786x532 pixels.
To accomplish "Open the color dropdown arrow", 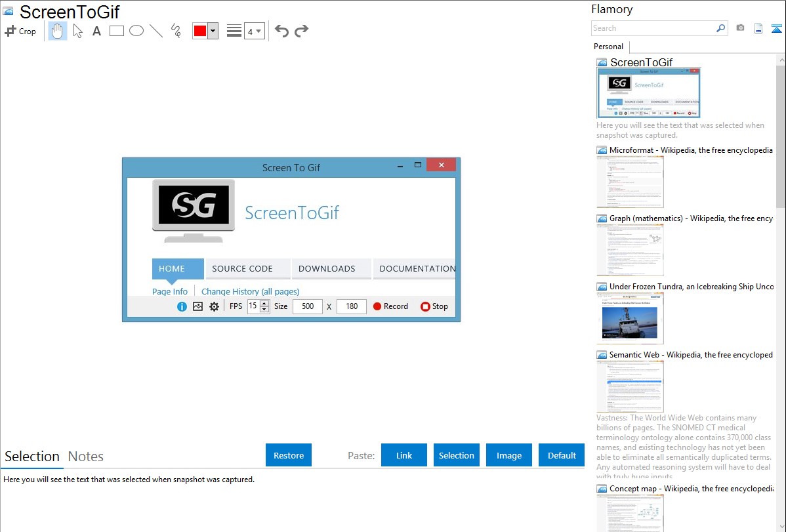I will click(213, 31).
